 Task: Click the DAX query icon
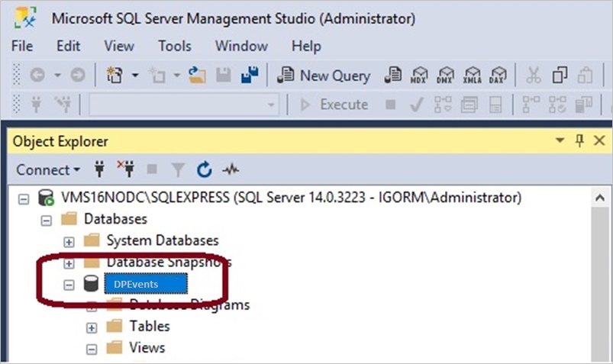tap(498, 76)
